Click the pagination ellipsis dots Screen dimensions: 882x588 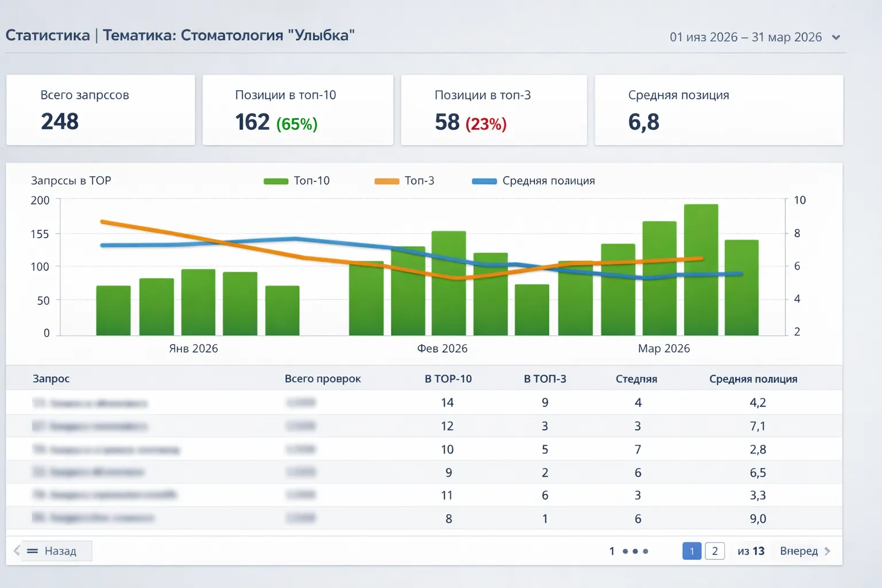click(x=635, y=551)
